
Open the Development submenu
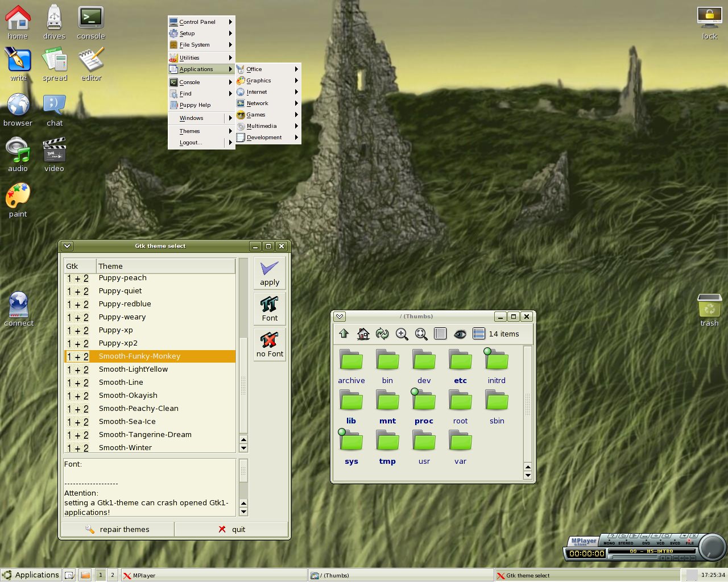click(x=268, y=137)
